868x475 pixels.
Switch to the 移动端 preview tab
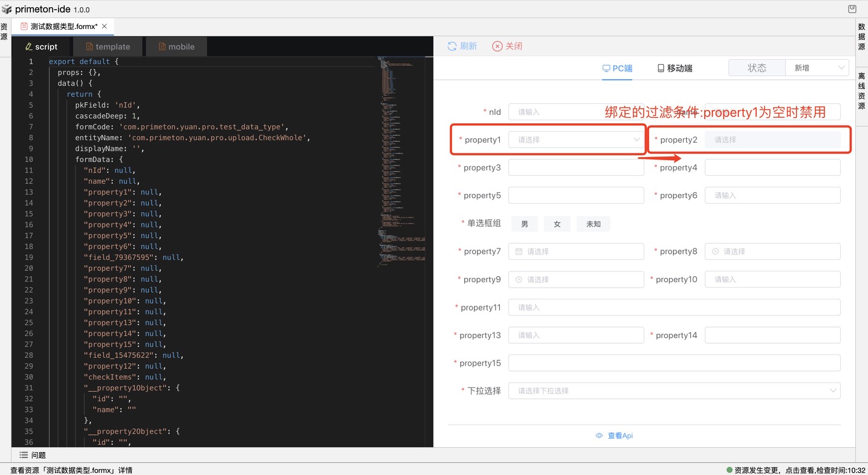[675, 68]
